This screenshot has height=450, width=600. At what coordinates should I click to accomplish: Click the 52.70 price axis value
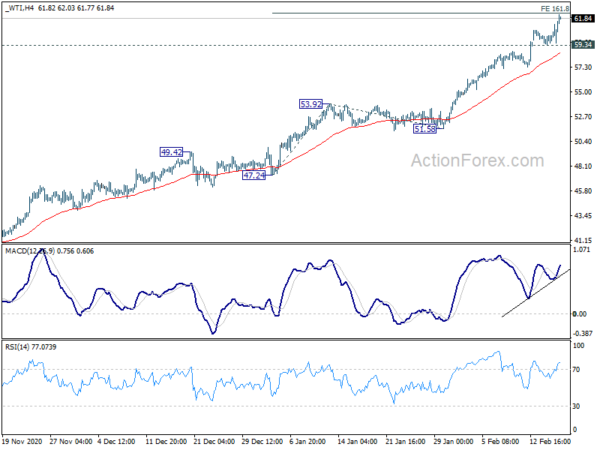(x=583, y=117)
